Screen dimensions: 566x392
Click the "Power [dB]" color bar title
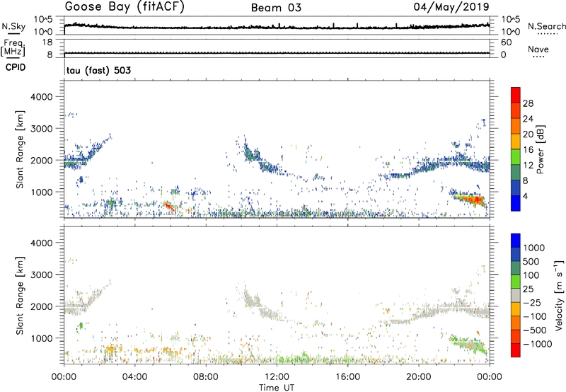pos(541,150)
